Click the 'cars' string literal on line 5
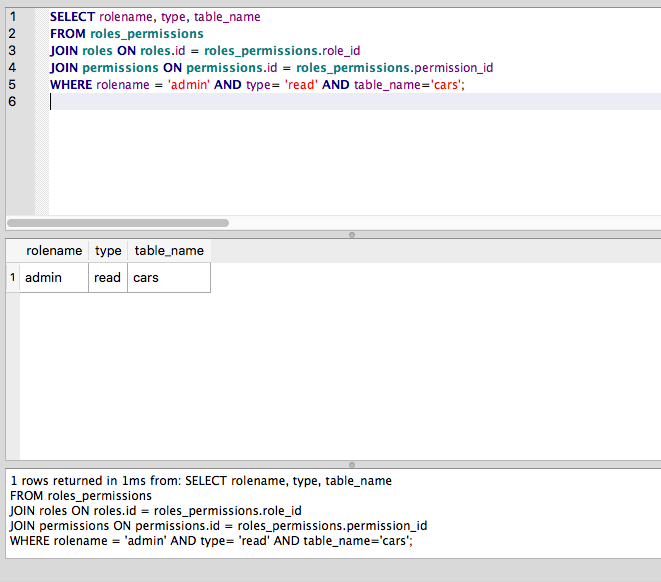 pos(446,85)
